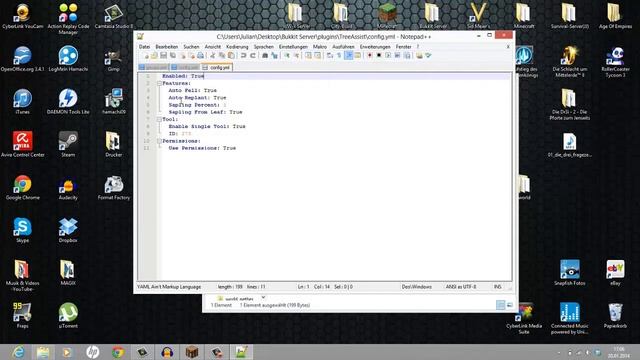Open Google Chrome desktop shortcut
640x360 pixels.
click(x=22, y=188)
